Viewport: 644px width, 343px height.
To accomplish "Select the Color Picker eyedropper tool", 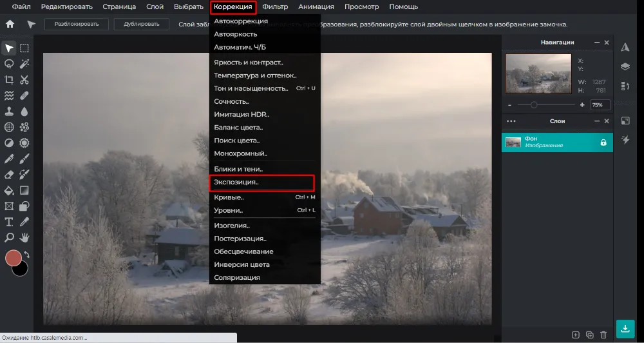I will tap(24, 222).
